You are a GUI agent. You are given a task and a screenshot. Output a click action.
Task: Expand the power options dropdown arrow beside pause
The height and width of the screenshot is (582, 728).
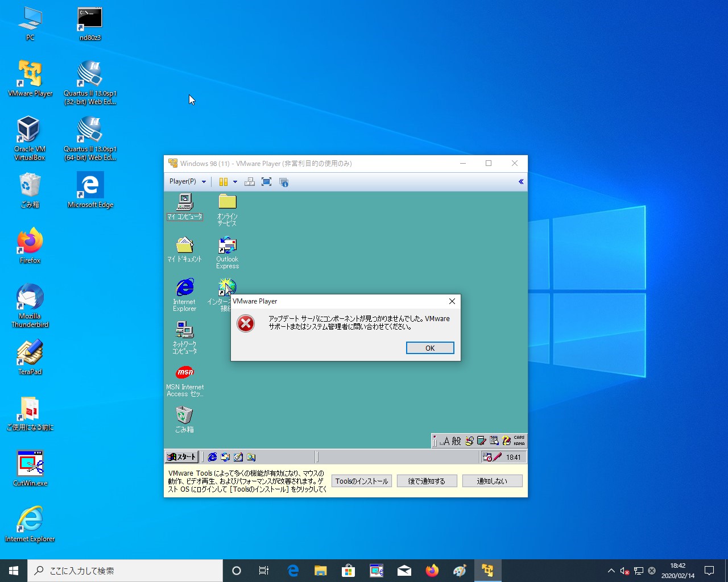[x=235, y=182]
